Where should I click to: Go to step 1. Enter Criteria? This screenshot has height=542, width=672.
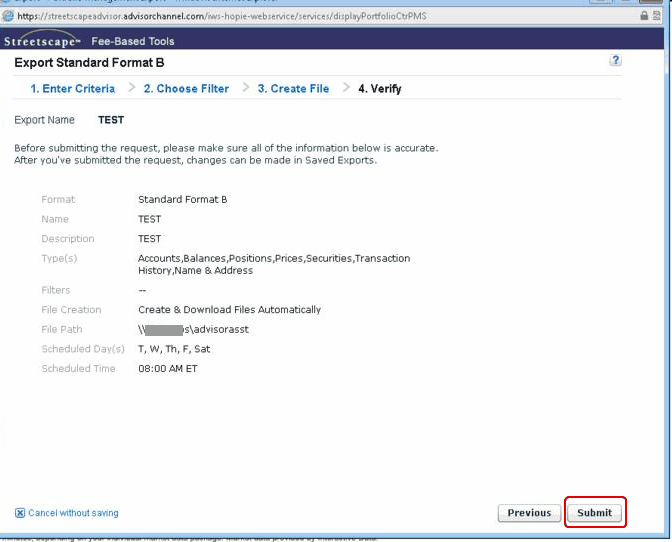(72, 89)
